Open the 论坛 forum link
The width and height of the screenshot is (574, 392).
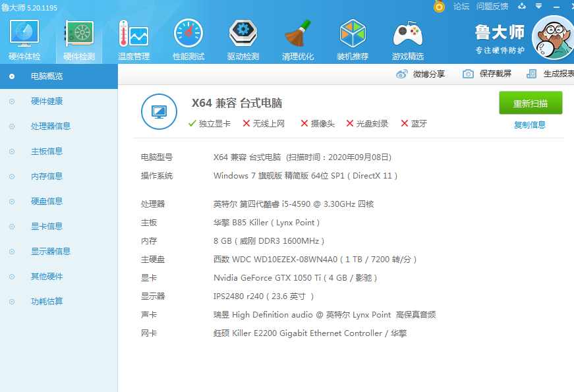[x=461, y=7]
